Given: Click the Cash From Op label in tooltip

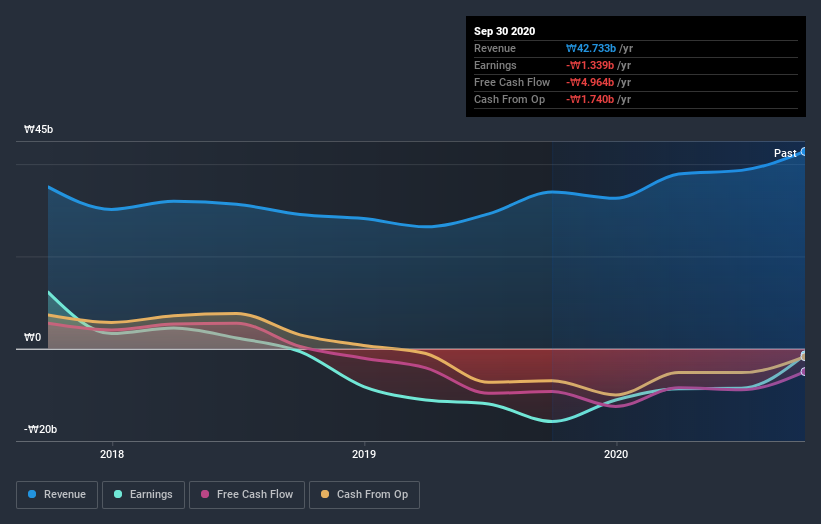Looking at the screenshot, I should pos(509,99).
